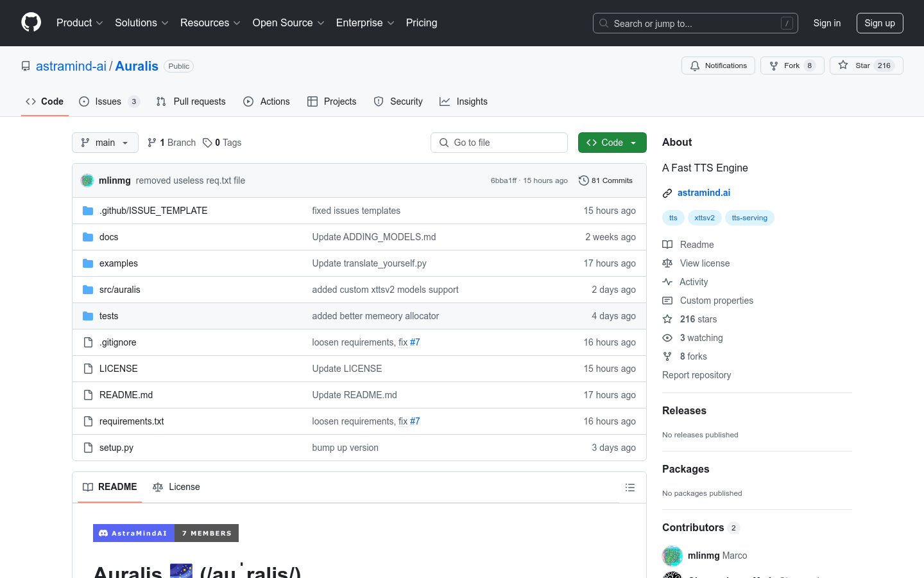View the Insights tab

pos(464,101)
